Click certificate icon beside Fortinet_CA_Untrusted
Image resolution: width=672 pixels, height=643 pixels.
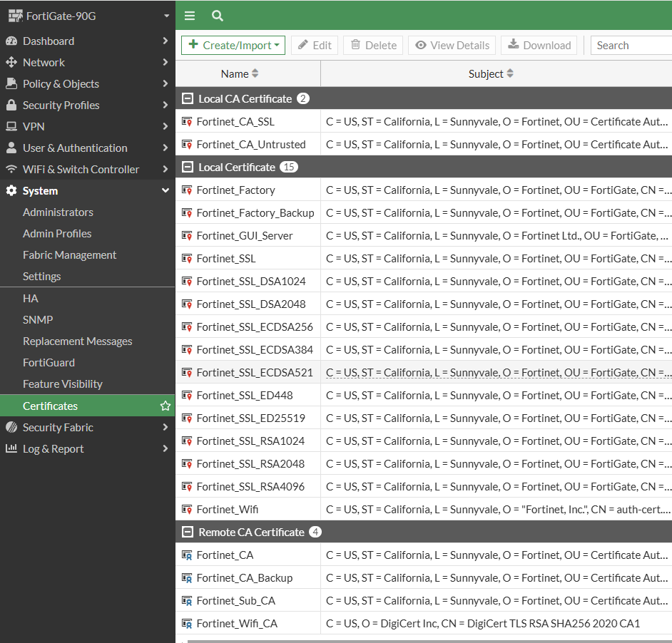point(187,145)
